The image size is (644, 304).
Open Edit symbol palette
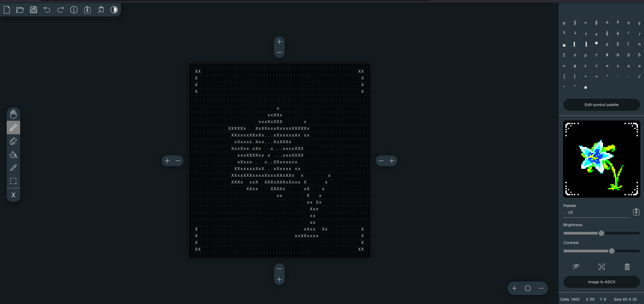601,105
